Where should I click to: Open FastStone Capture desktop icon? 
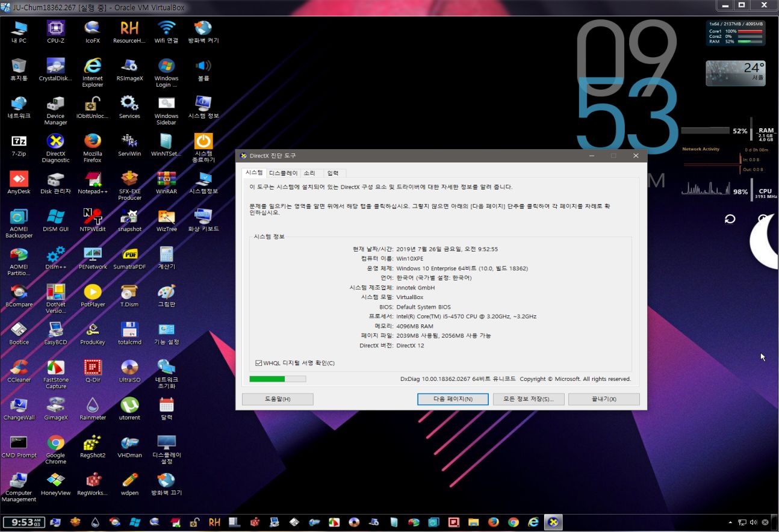(55, 374)
